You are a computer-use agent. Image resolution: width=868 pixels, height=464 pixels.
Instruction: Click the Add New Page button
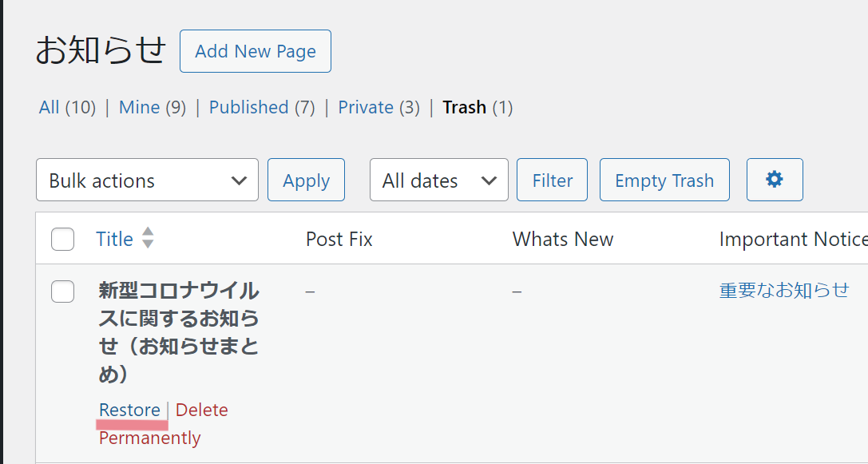tap(256, 51)
